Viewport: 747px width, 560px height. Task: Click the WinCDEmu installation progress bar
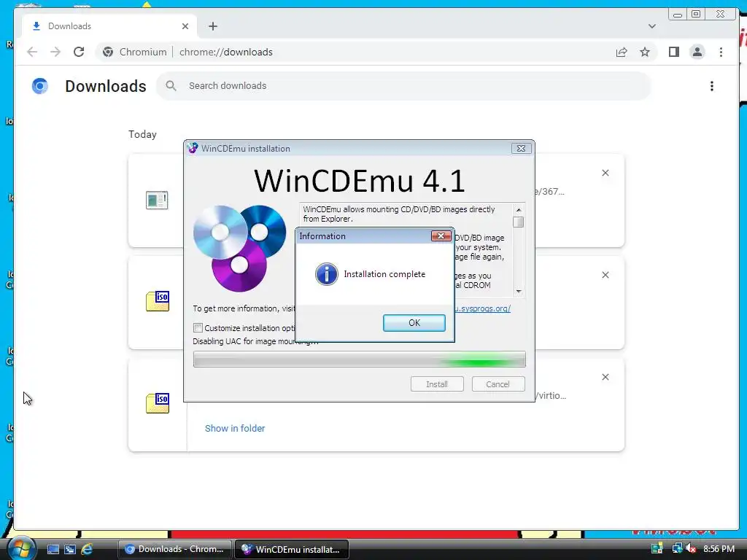coord(359,359)
